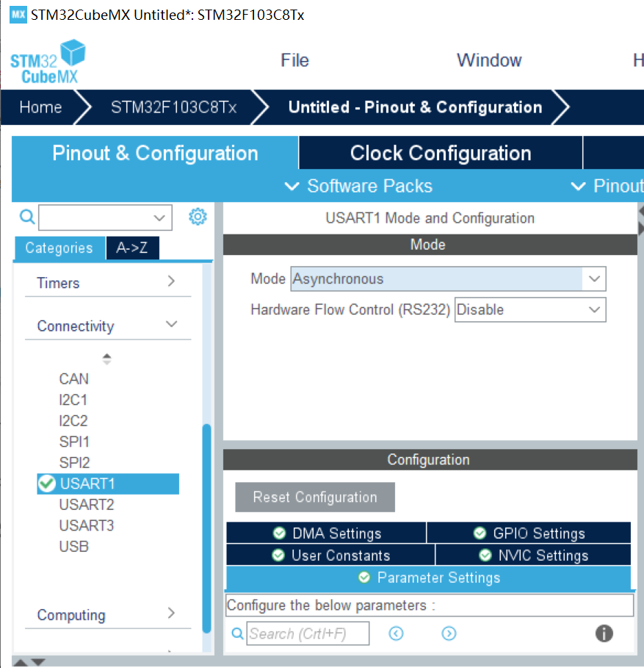Select SPI2 peripheral
This screenshot has width=644, height=668.
(74, 463)
